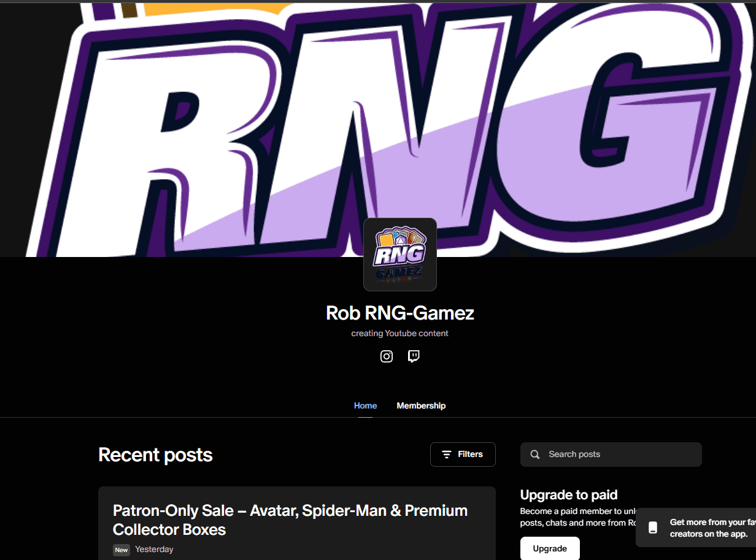Click the creating Youtube content text
The height and width of the screenshot is (560, 756).
pos(400,334)
